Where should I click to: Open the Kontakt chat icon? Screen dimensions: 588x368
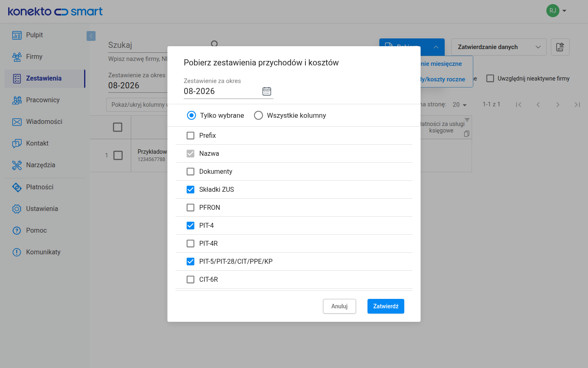tap(17, 144)
